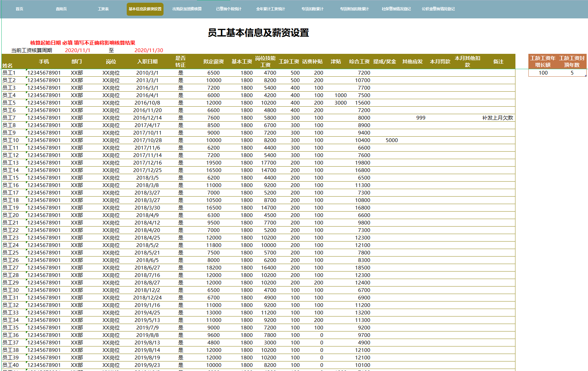Click 员工7's 其他应发 value 999
588x371 pixels.
[421, 118]
